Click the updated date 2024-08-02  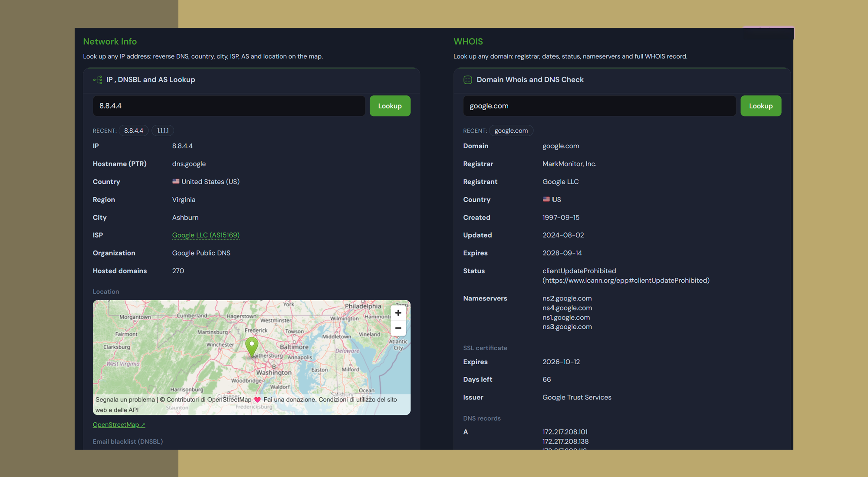563,235
